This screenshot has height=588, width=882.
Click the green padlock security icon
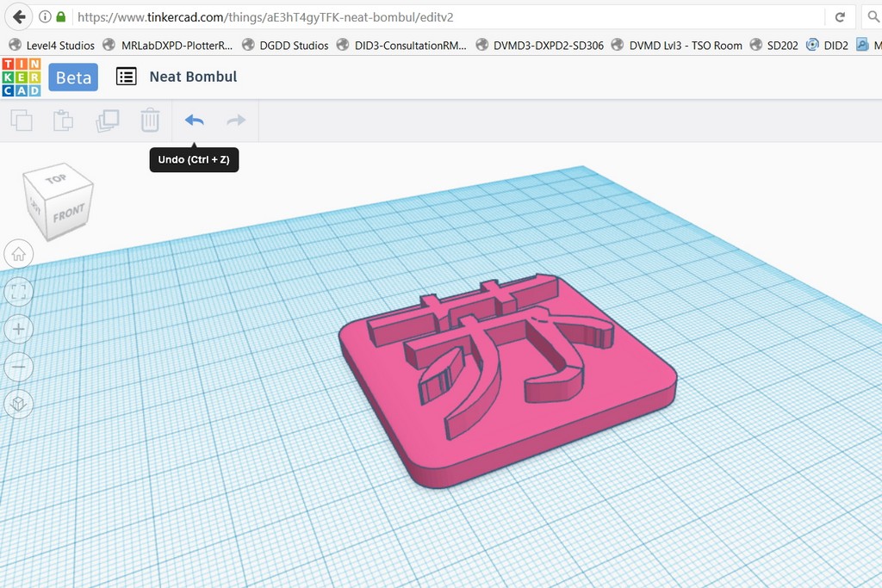[x=61, y=17]
